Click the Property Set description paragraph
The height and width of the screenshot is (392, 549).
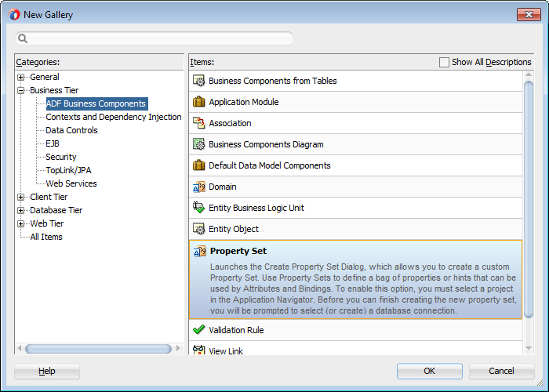(x=363, y=289)
